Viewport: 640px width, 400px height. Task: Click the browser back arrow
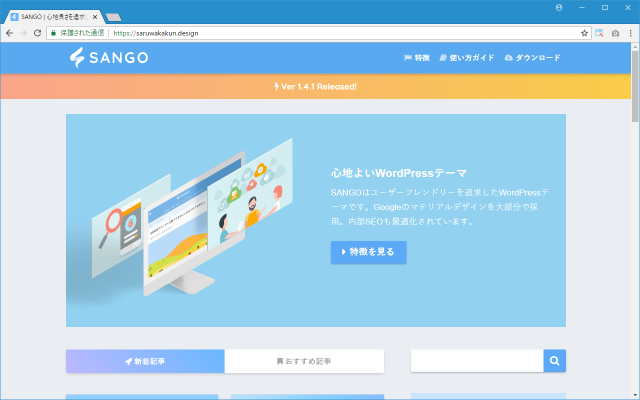pyautogui.click(x=9, y=33)
